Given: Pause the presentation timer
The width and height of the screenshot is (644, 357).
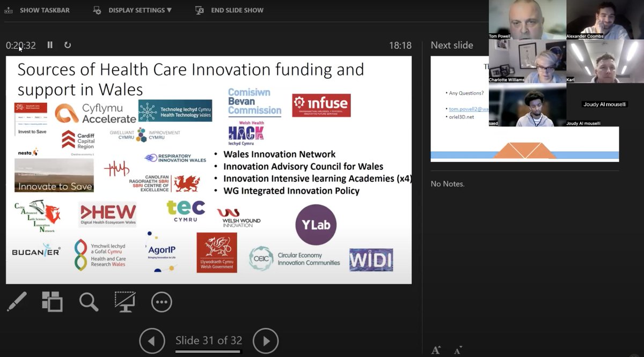Looking at the screenshot, I should tap(50, 45).
